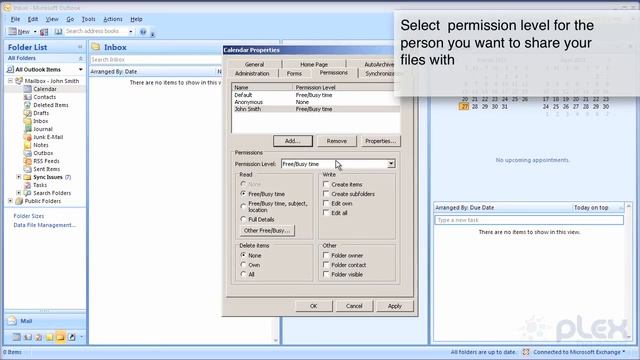Check the Edit all checkbox
This screenshot has width=640, height=360.
pyautogui.click(x=326, y=213)
